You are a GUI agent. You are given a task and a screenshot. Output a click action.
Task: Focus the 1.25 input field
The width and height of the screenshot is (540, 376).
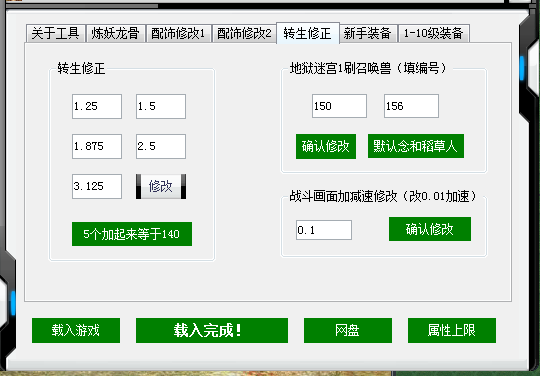(97, 106)
